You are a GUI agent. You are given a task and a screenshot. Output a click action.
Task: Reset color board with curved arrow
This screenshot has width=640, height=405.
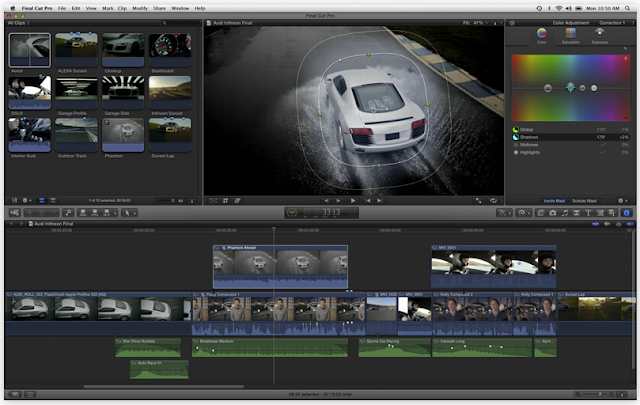pos(625,49)
